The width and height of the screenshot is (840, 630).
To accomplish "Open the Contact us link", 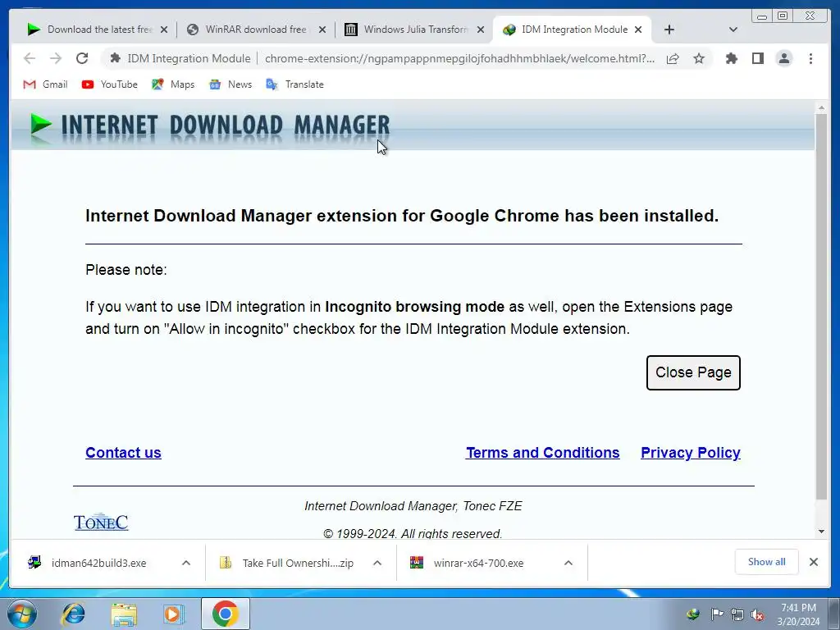I will [x=123, y=453].
